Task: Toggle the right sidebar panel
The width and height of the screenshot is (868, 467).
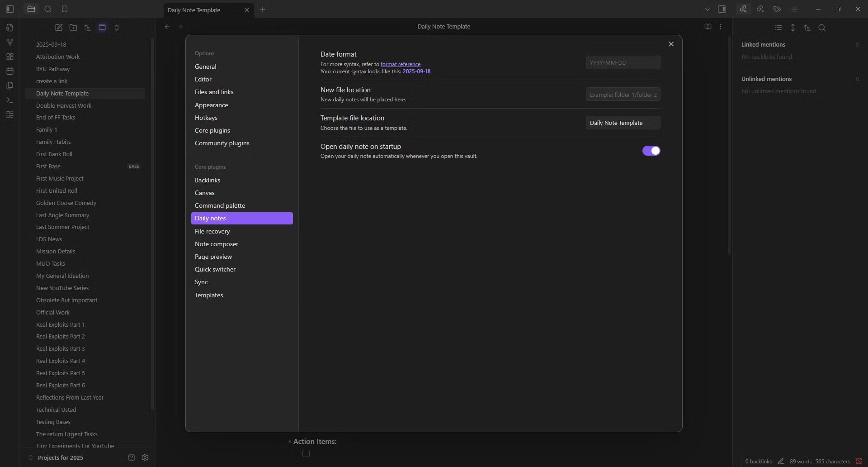Action: tap(722, 9)
